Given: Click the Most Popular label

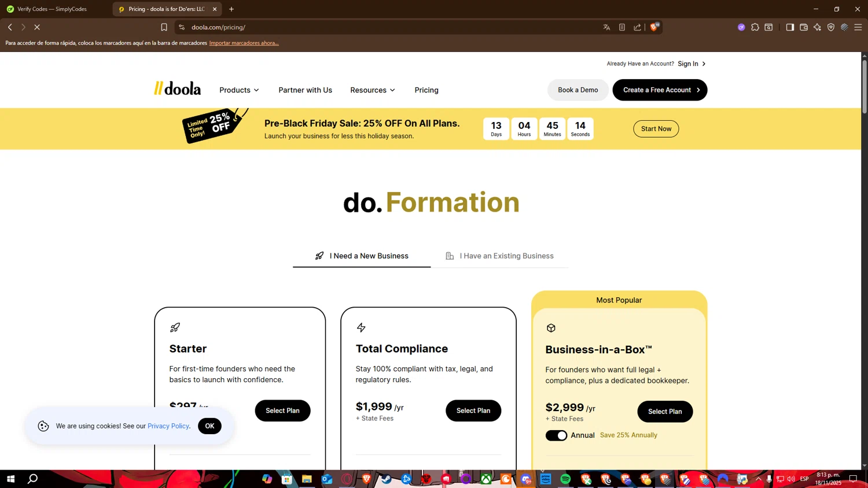Looking at the screenshot, I should coord(619,300).
